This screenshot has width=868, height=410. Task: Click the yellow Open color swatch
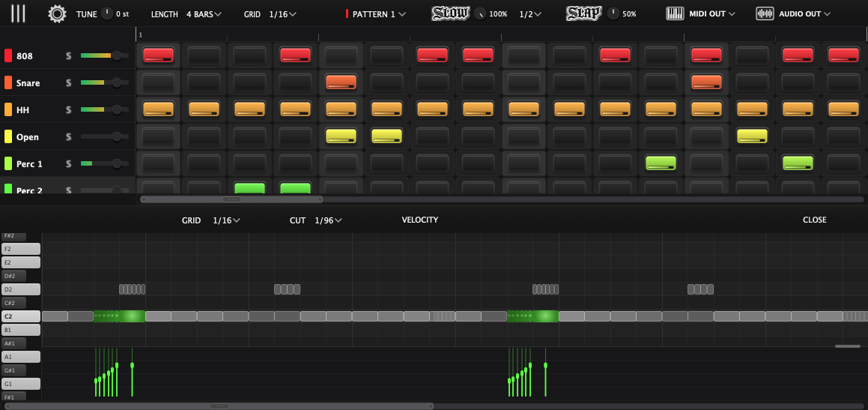pyautogui.click(x=8, y=136)
